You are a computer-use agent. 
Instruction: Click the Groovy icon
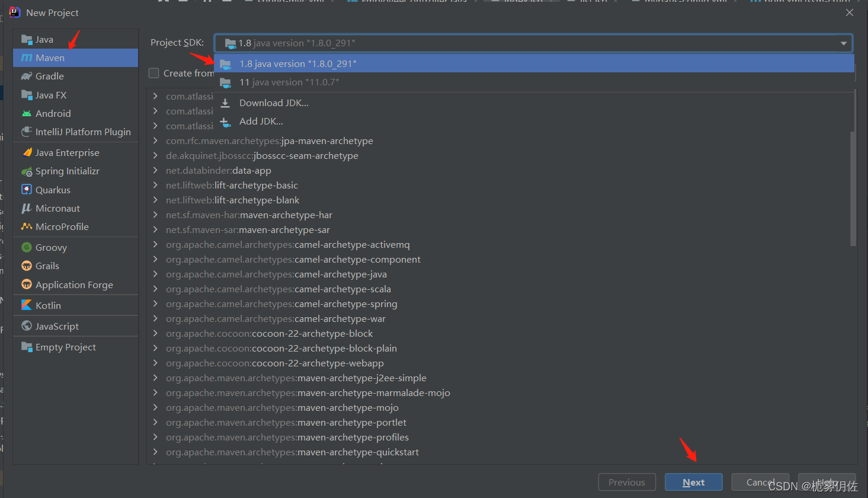27,247
